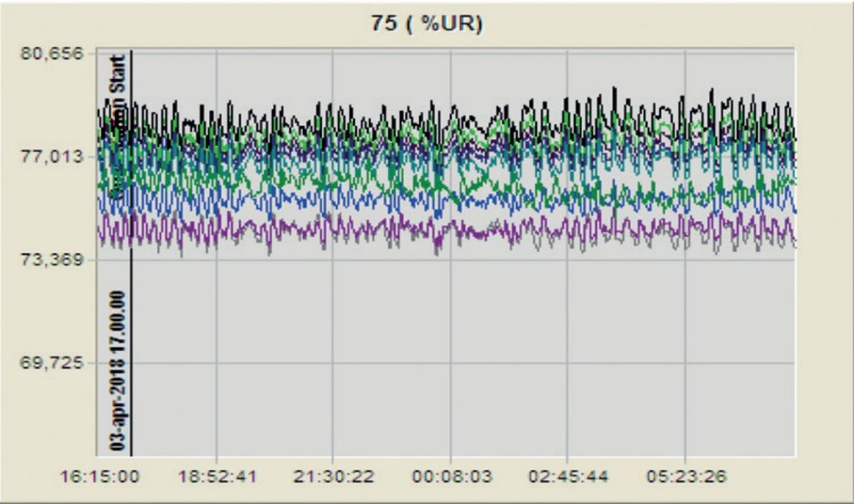Screen dimensions: 854x504
Task: Click gridline crossing at 21:30:22 and 73,369
Action: [333, 260]
